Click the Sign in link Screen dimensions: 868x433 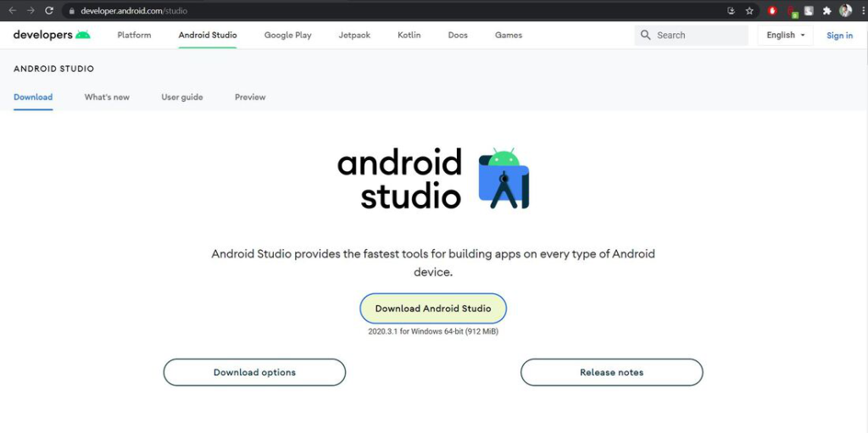pos(839,36)
